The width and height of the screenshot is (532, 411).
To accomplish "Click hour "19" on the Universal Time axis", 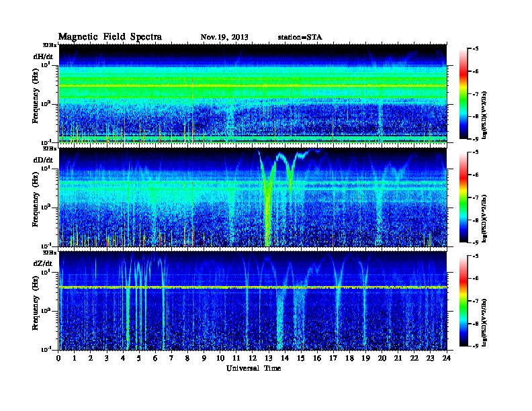I will pyautogui.click(x=365, y=358).
